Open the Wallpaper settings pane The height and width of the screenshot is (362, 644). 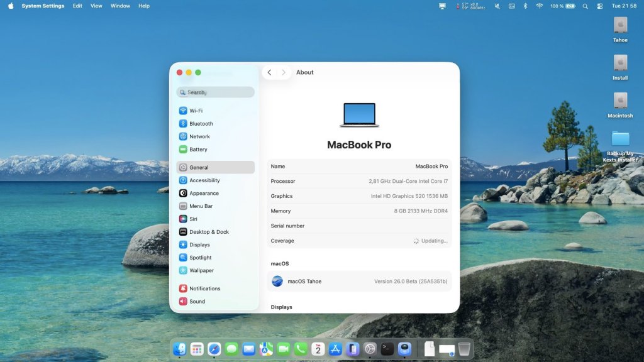[201, 270]
